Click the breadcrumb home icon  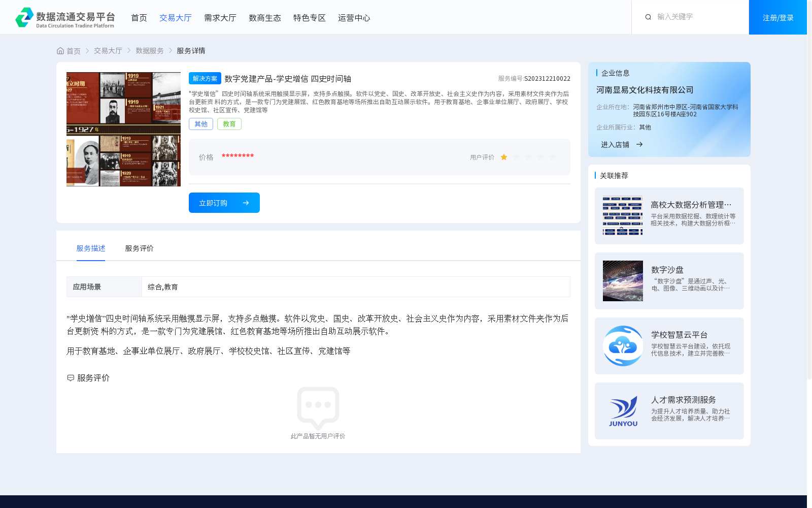click(60, 51)
